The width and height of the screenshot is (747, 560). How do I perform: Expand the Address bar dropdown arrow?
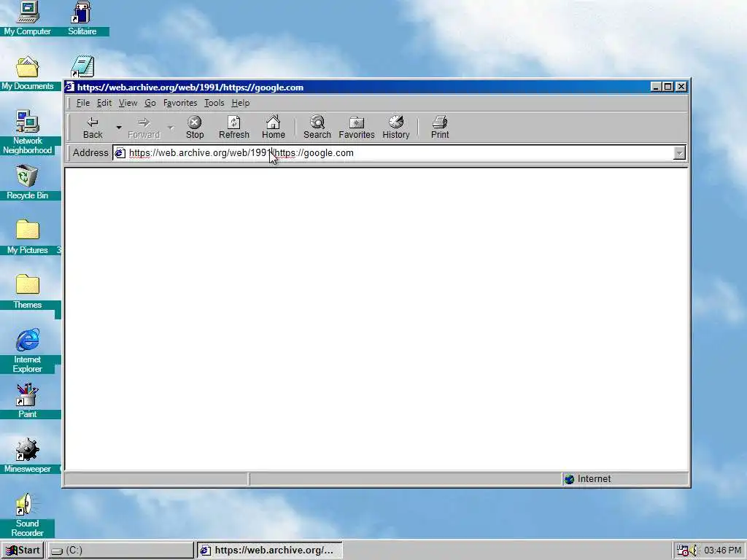point(679,153)
